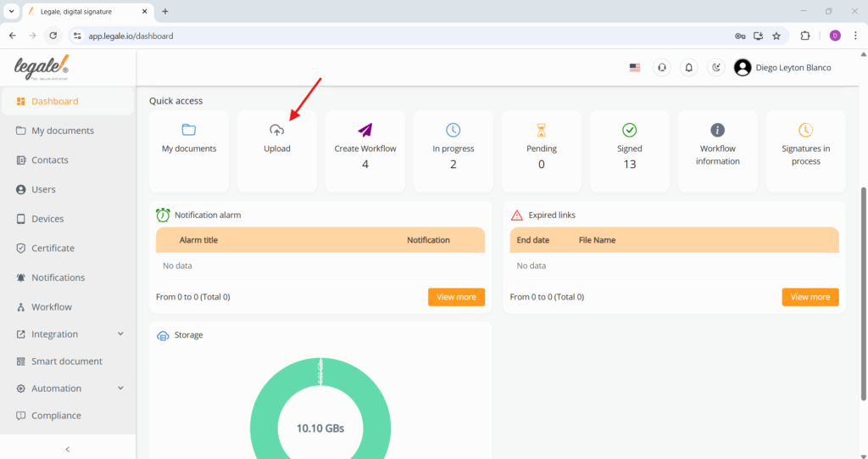This screenshot has height=459, width=868.
Task: Open Smart document in sidebar
Action: [68, 361]
